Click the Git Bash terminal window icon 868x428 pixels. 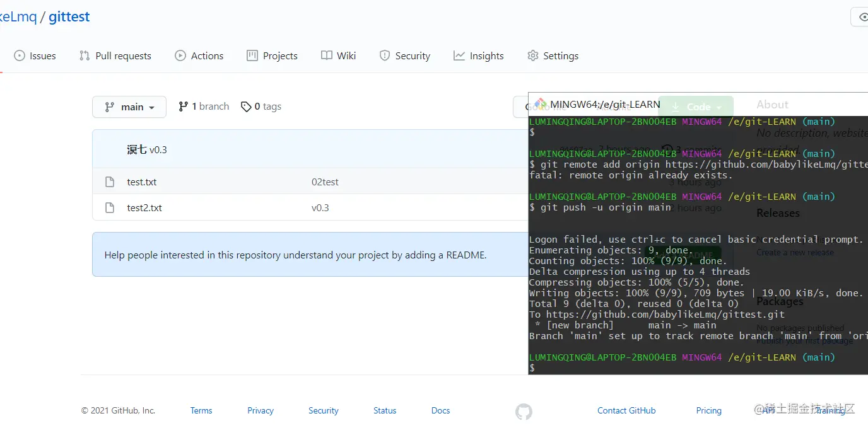tap(540, 104)
